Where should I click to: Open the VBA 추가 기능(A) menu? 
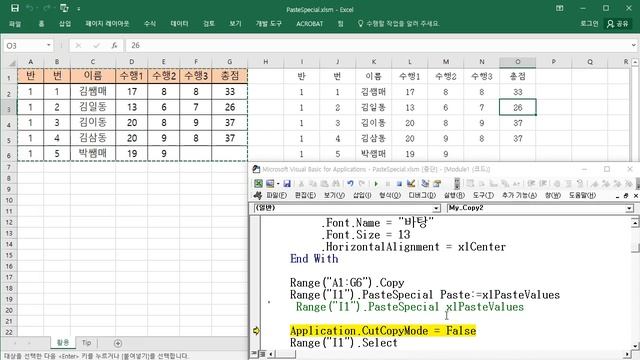click(x=519, y=196)
